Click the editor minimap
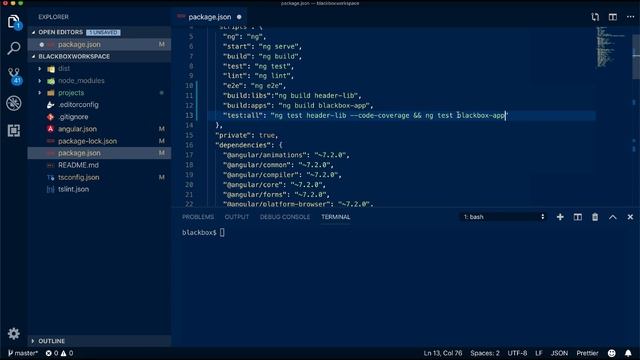Viewport: 640px width, 360px height. pos(612,47)
